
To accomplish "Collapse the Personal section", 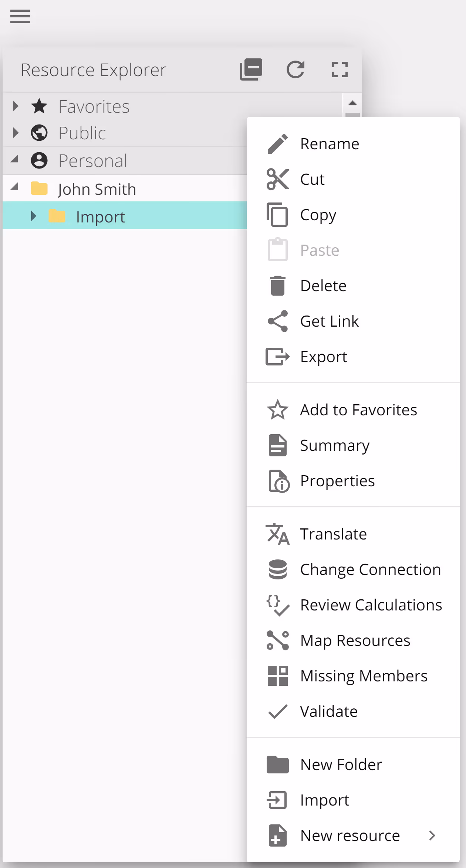I will (x=15, y=160).
